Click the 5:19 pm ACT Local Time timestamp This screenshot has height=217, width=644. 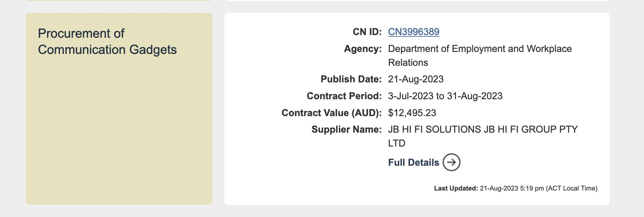[559, 188]
